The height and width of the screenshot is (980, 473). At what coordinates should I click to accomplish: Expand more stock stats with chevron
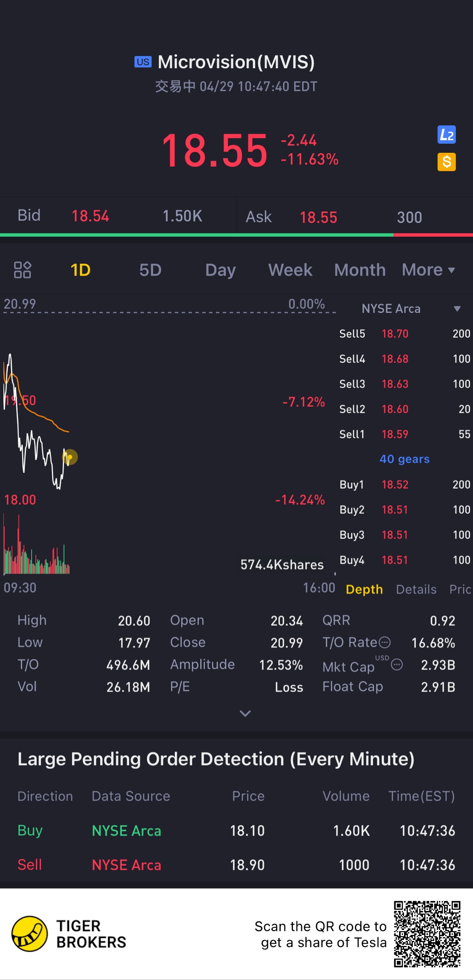click(245, 713)
